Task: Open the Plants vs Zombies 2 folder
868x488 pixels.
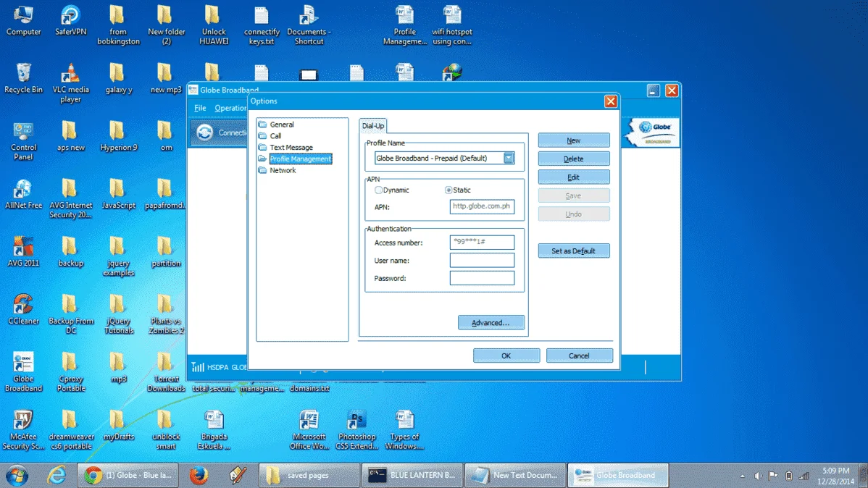Action: (x=166, y=314)
